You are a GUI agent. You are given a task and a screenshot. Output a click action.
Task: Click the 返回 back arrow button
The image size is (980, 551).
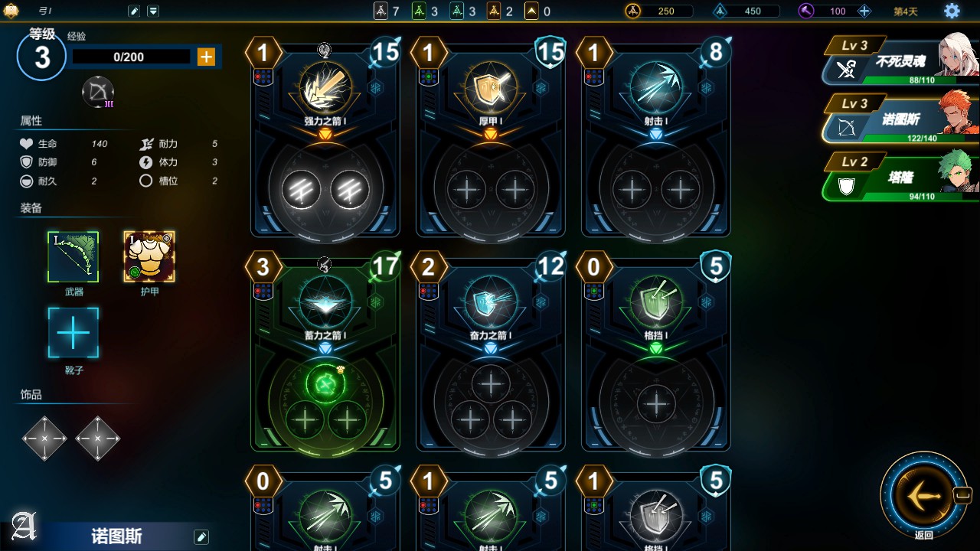pyautogui.click(x=921, y=496)
